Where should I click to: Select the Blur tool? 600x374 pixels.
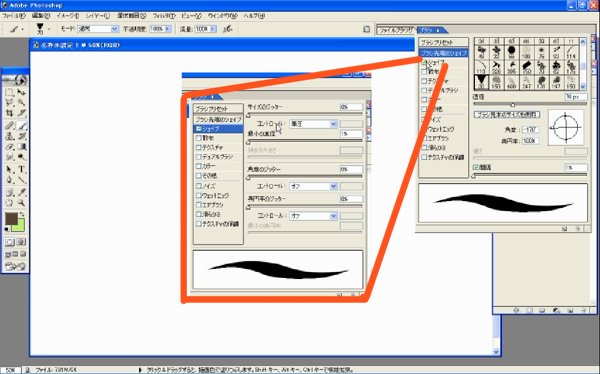pos(9,157)
